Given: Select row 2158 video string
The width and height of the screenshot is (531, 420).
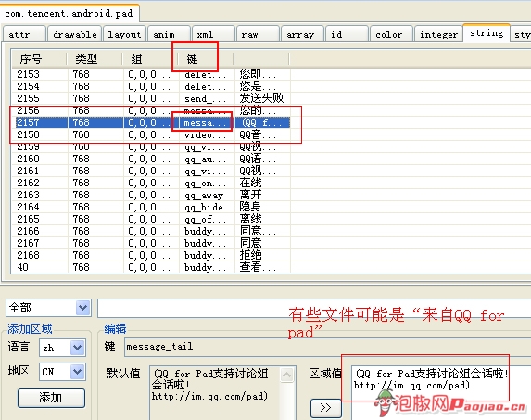Looking at the screenshot, I should click(151, 134).
